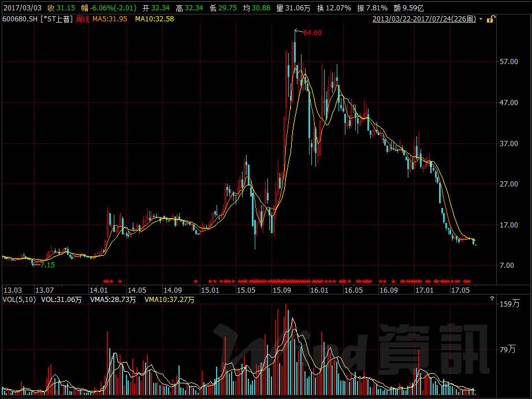Click the green 7.15 low price marker

(46, 266)
